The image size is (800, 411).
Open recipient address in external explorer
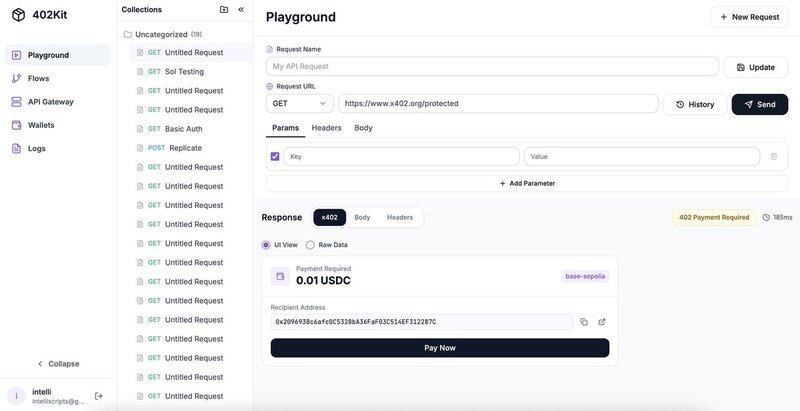point(602,322)
